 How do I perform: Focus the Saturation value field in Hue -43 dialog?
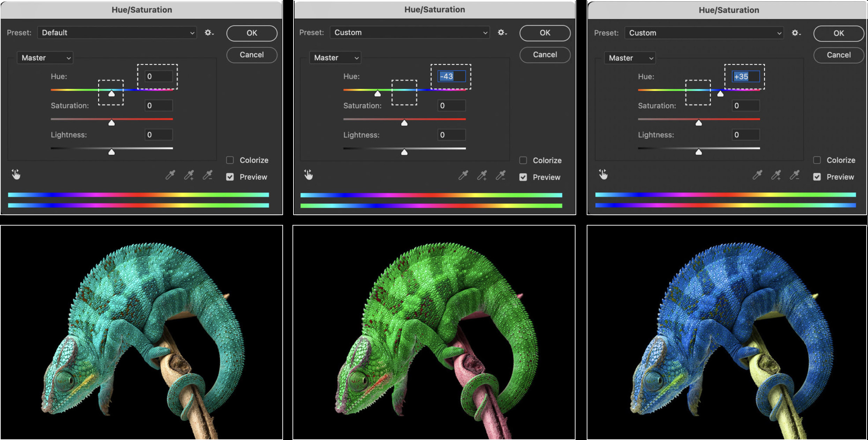pos(452,105)
